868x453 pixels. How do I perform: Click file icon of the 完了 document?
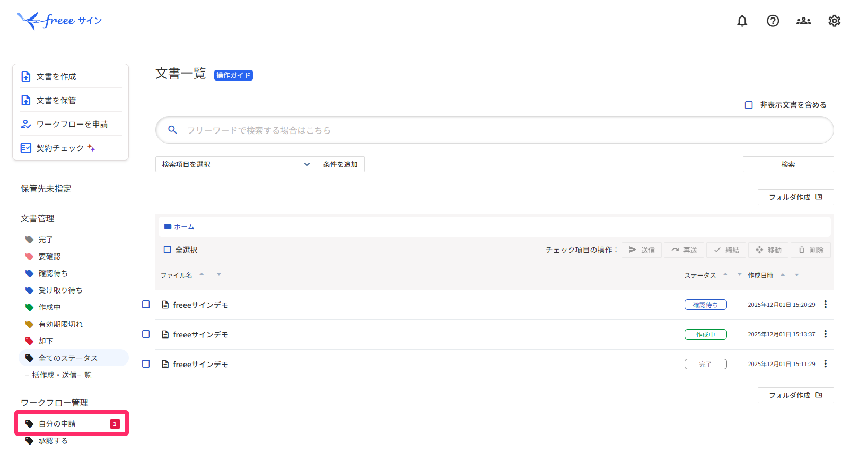(165, 365)
